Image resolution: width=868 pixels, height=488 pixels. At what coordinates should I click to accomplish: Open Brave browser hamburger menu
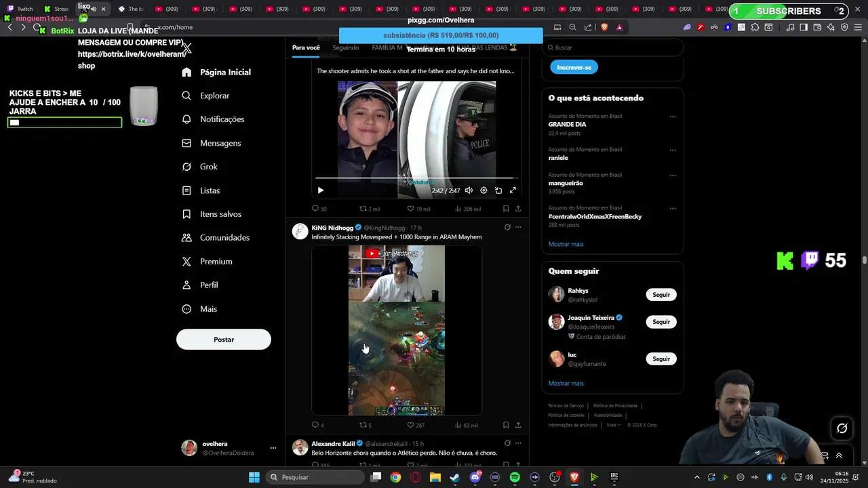tap(858, 27)
